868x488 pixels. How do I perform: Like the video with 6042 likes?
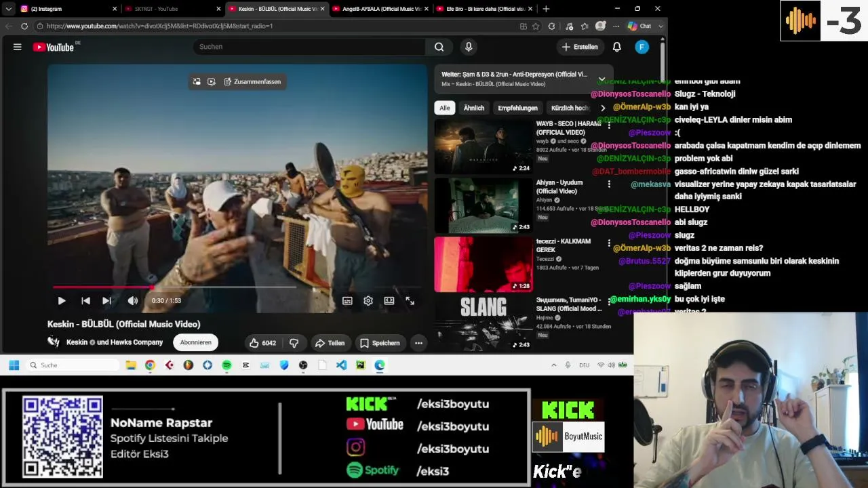click(x=262, y=343)
